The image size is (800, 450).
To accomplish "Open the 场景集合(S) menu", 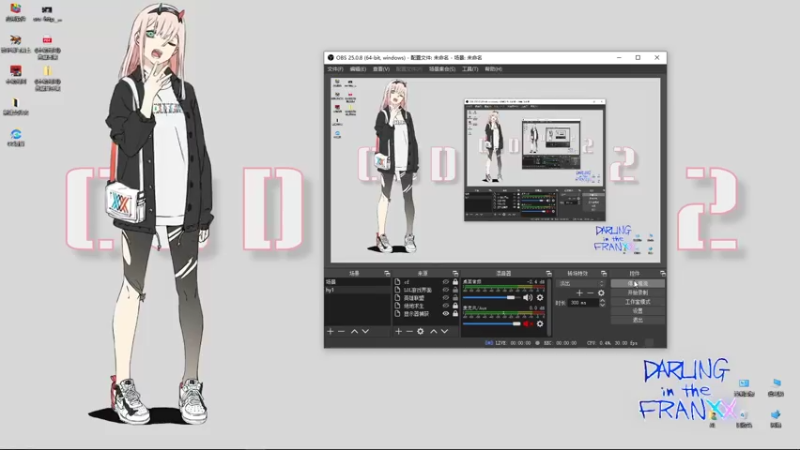I will pos(442,69).
